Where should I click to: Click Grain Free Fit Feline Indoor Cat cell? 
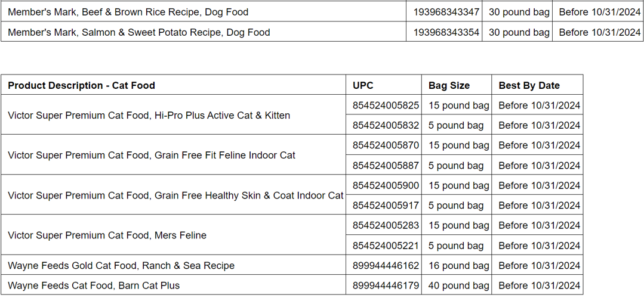coord(152,155)
